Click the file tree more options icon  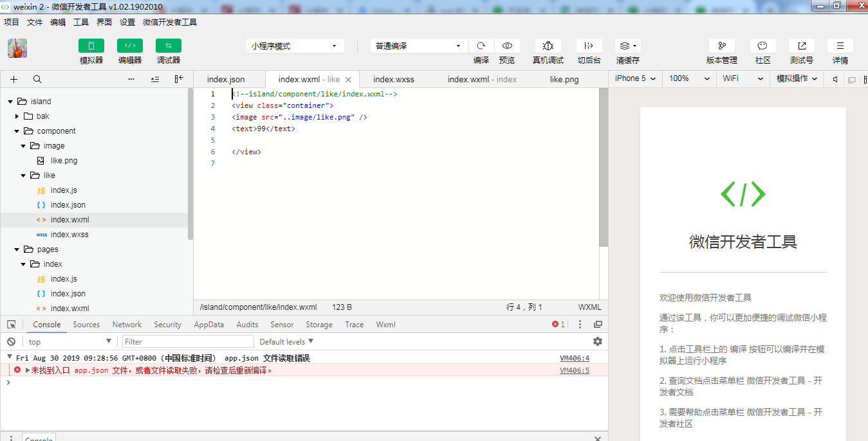[x=131, y=79]
